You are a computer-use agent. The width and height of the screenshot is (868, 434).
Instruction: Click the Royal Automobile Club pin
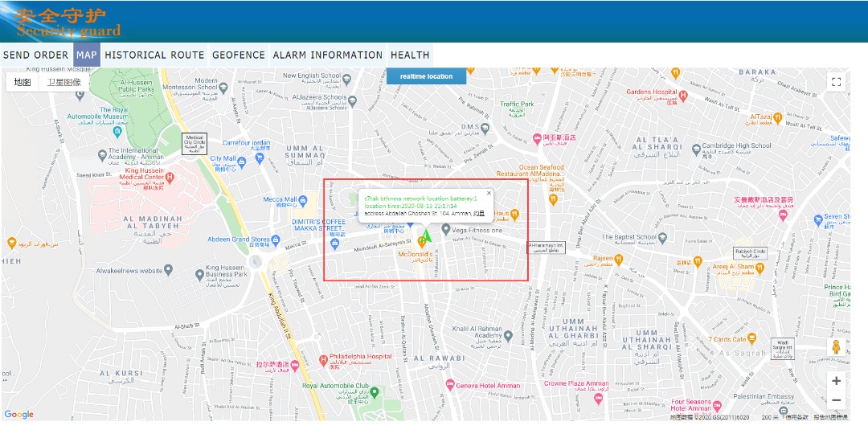click(x=375, y=392)
